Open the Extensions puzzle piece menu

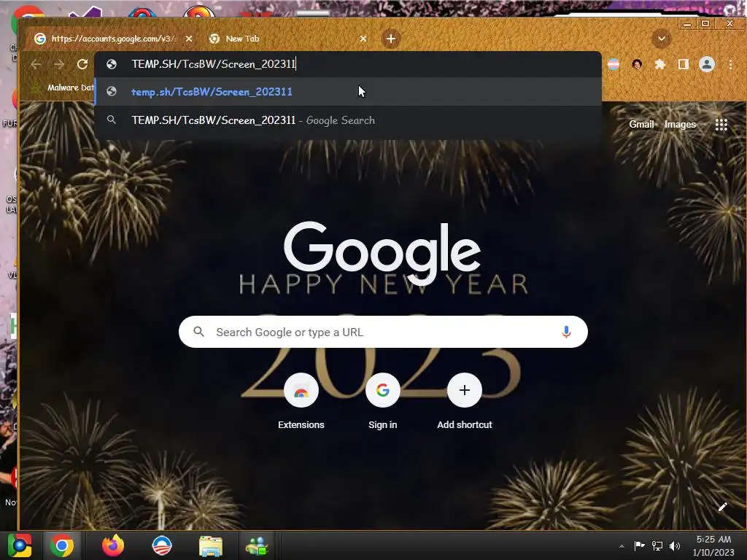[x=659, y=64]
